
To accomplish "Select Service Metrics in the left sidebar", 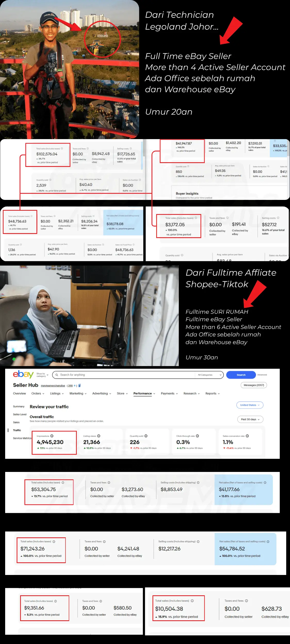I will pos(22,438).
